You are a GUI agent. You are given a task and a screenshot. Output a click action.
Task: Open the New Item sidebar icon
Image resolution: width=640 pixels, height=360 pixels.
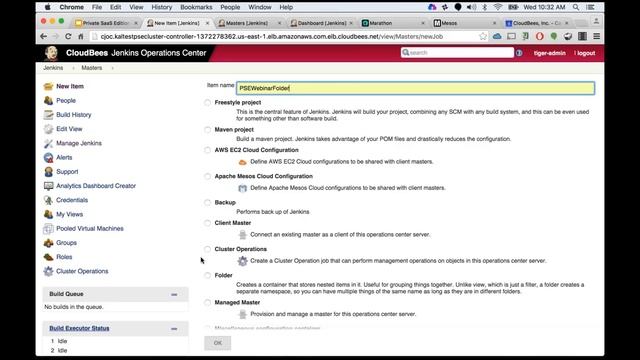[x=48, y=86]
